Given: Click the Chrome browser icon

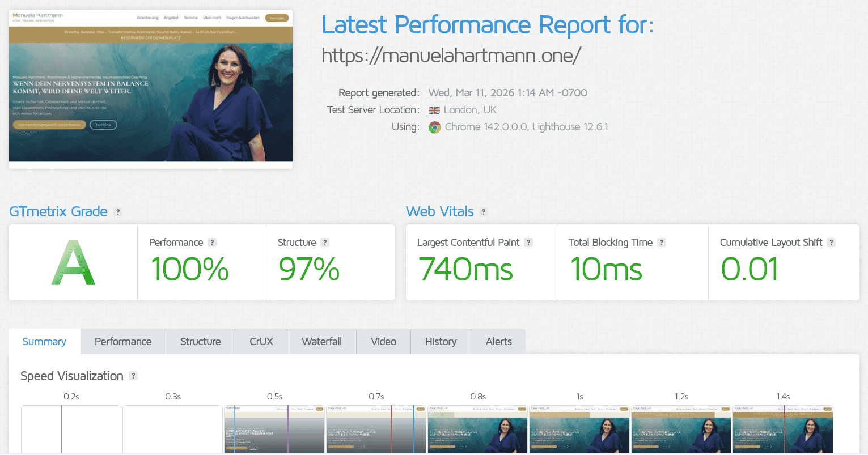Looking at the screenshot, I should pos(435,127).
